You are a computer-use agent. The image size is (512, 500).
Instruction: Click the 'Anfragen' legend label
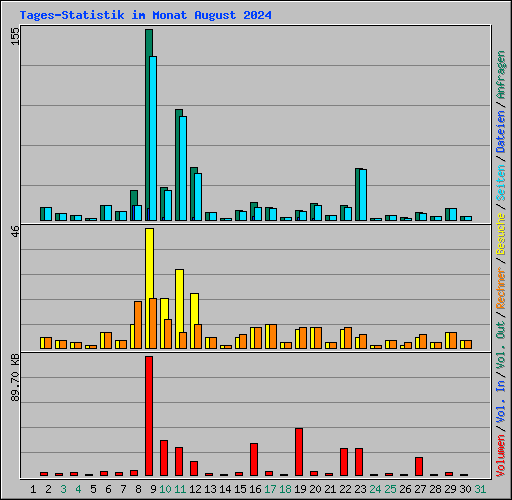click(x=501, y=75)
